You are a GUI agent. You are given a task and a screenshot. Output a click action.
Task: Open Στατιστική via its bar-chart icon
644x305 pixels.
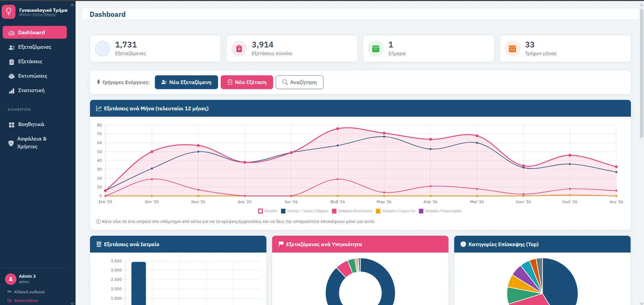tap(12, 91)
